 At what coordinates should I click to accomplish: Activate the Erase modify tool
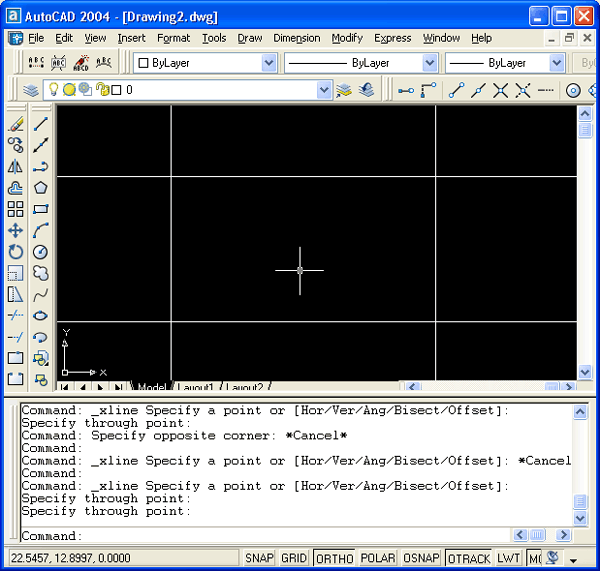click(x=15, y=124)
